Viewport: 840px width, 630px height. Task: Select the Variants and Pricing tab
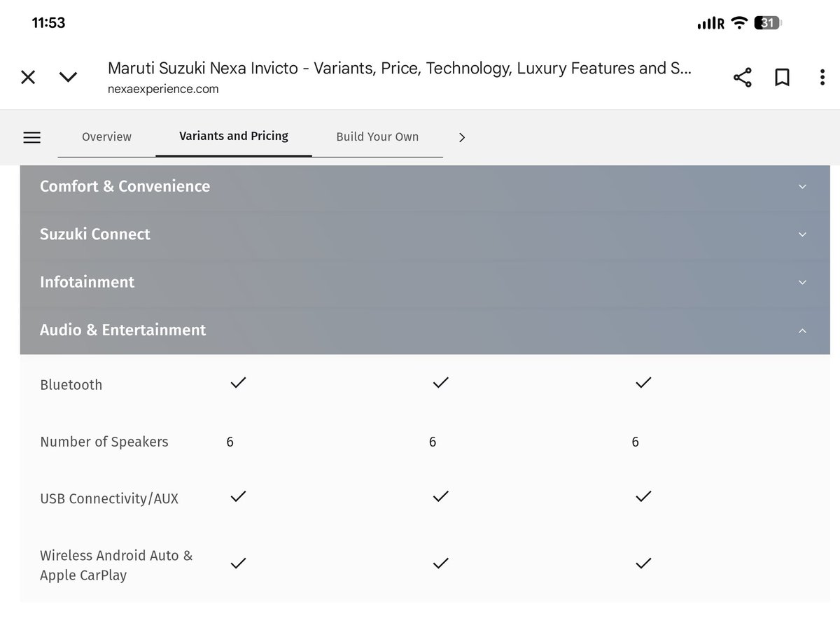[x=234, y=136]
